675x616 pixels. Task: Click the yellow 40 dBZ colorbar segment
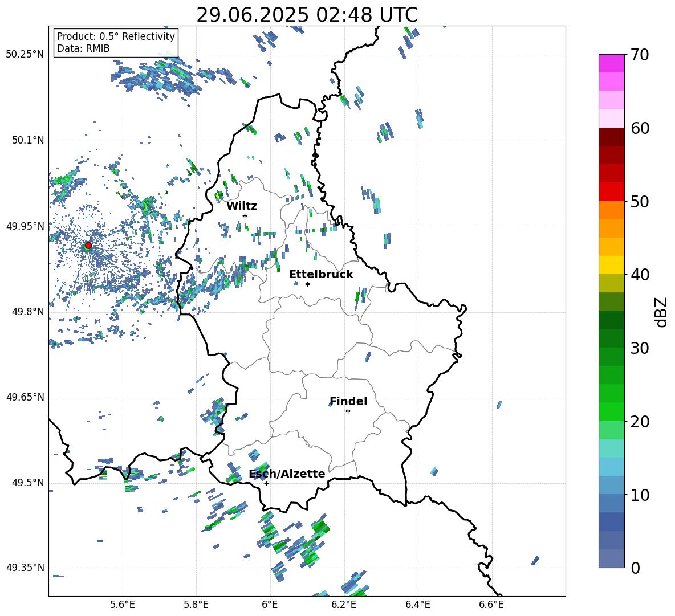coord(611,266)
